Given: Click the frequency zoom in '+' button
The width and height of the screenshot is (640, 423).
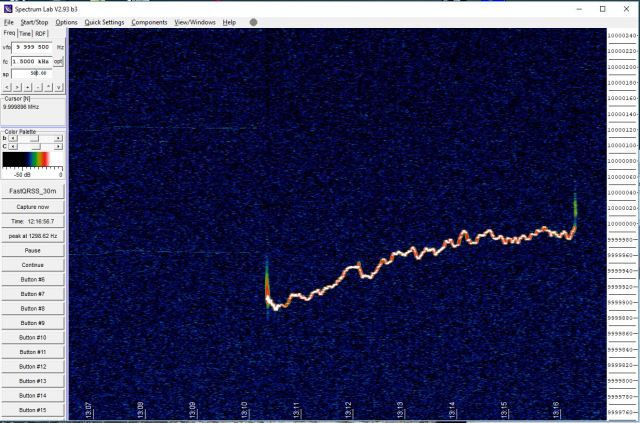Looking at the screenshot, I should 29,87.
